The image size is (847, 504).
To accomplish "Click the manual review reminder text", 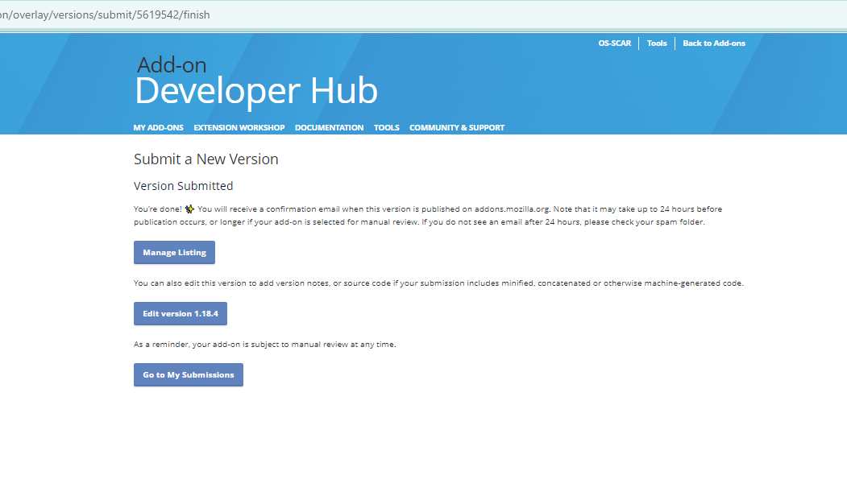I will tap(264, 343).
